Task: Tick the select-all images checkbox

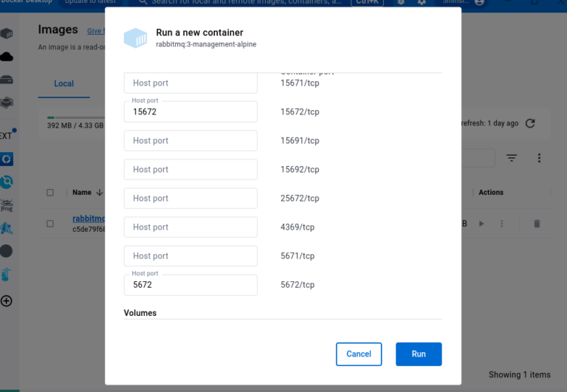Action: tap(50, 193)
